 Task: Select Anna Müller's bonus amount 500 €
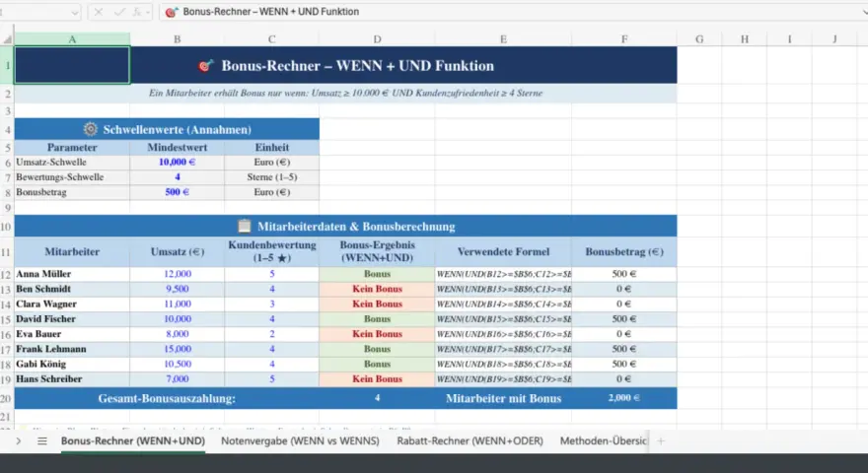pos(624,274)
